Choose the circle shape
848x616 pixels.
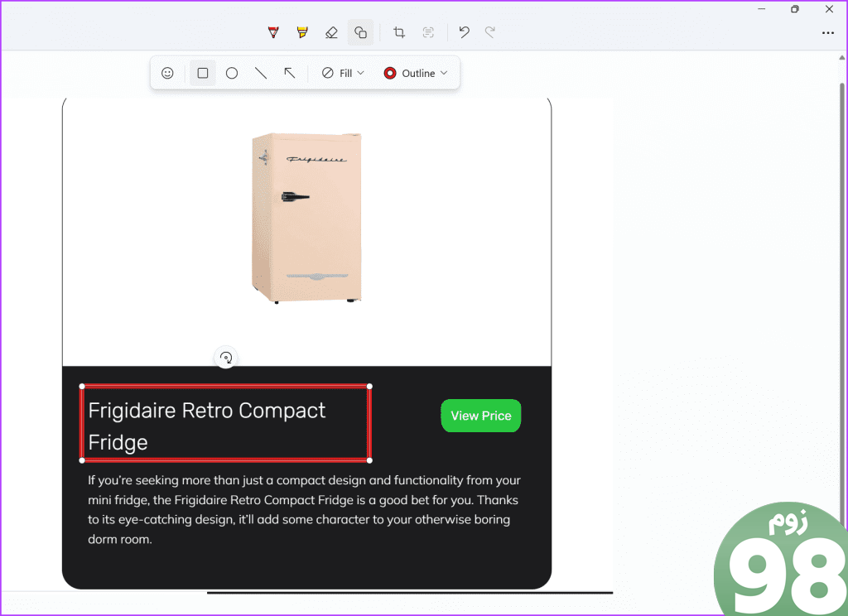click(x=232, y=73)
